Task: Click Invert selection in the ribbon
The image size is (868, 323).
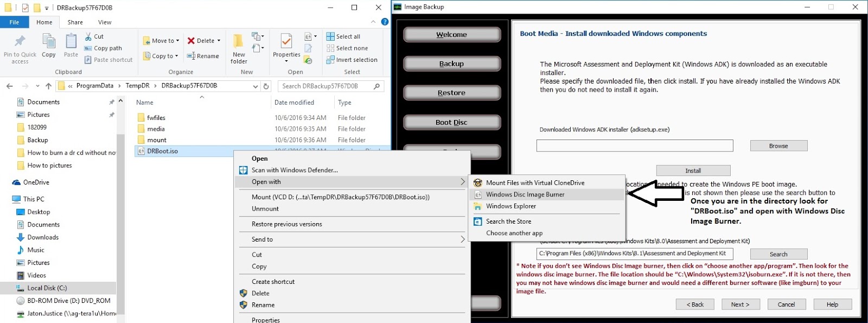Action: 352,60
